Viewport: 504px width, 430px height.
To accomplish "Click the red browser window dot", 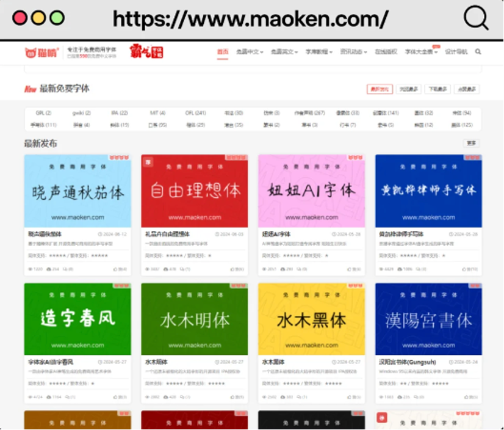I will [20, 18].
